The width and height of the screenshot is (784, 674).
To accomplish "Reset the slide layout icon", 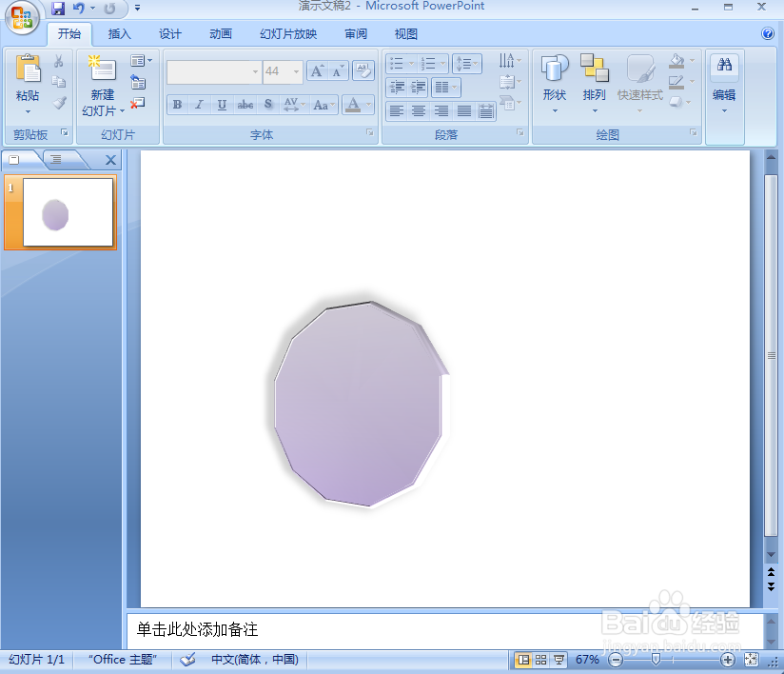I will [138, 82].
